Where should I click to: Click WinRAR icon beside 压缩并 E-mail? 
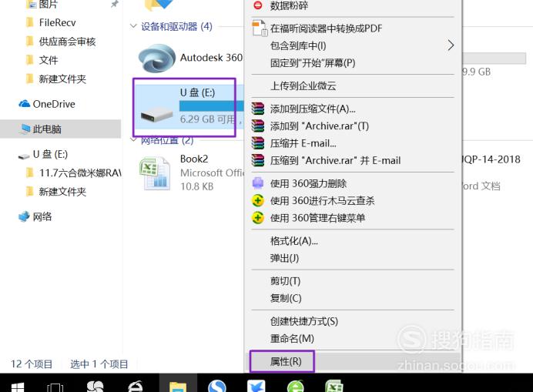point(258,143)
